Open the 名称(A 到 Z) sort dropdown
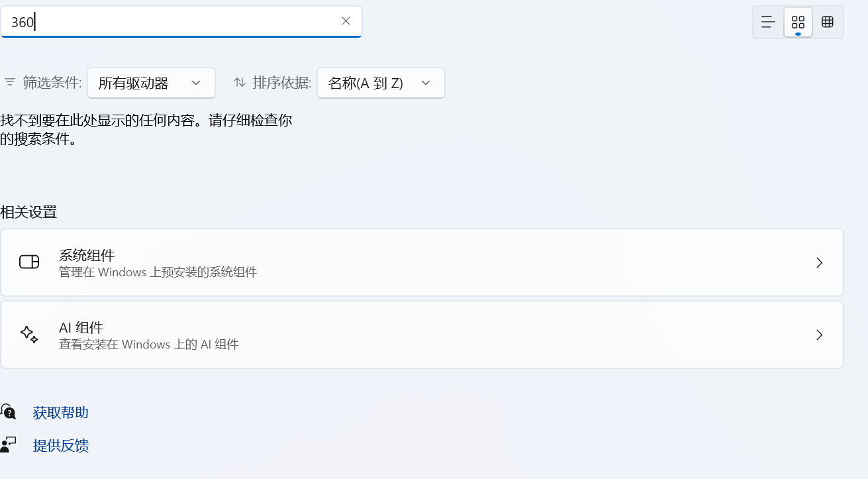Screen dimensions: 868x479 [x=381, y=83]
